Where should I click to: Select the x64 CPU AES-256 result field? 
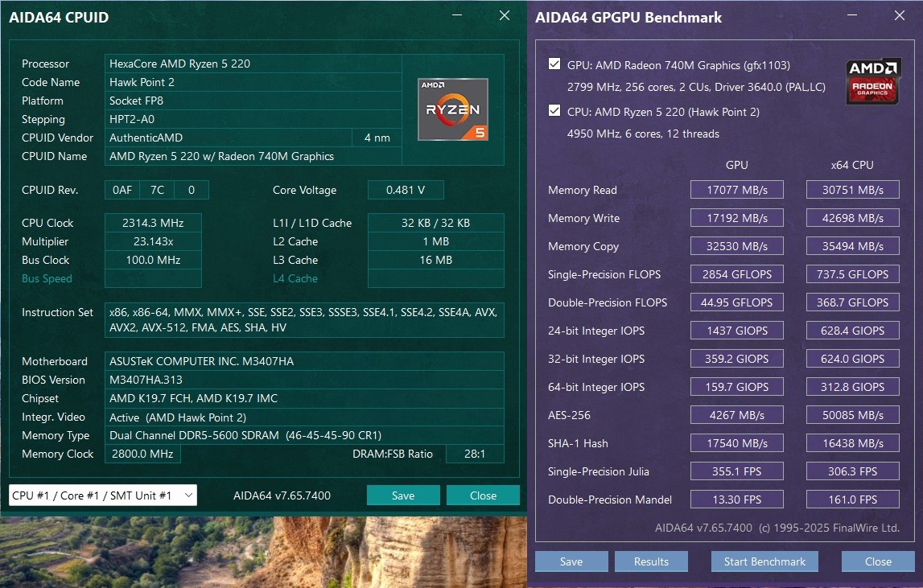(x=852, y=415)
